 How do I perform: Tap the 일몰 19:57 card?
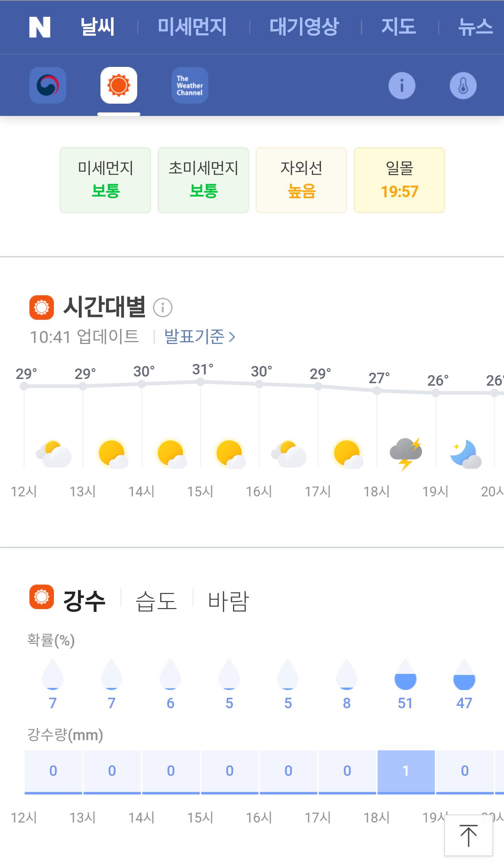coord(399,180)
